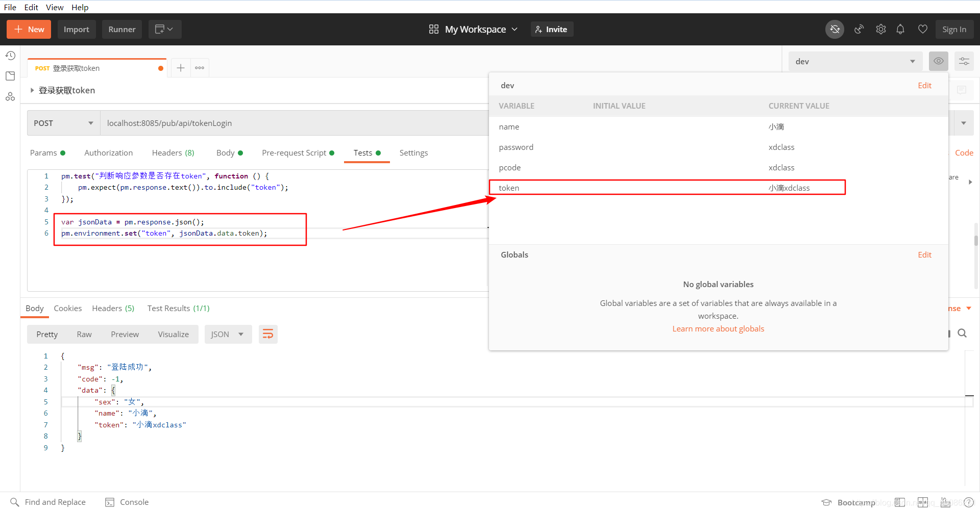The width and height of the screenshot is (980, 512).
Task: Click the request URL field
Action: pyautogui.click(x=295, y=123)
